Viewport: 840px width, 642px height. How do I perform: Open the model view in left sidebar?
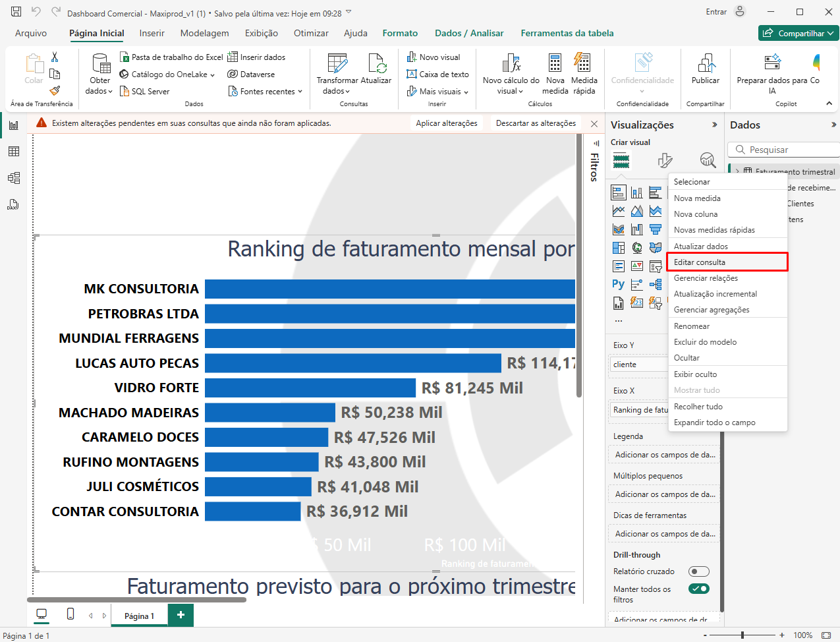13,178
